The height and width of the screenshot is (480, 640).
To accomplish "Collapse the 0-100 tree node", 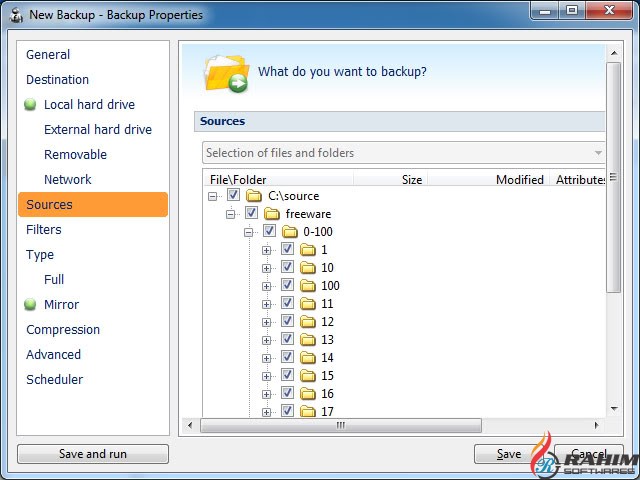I will (249, 232).
